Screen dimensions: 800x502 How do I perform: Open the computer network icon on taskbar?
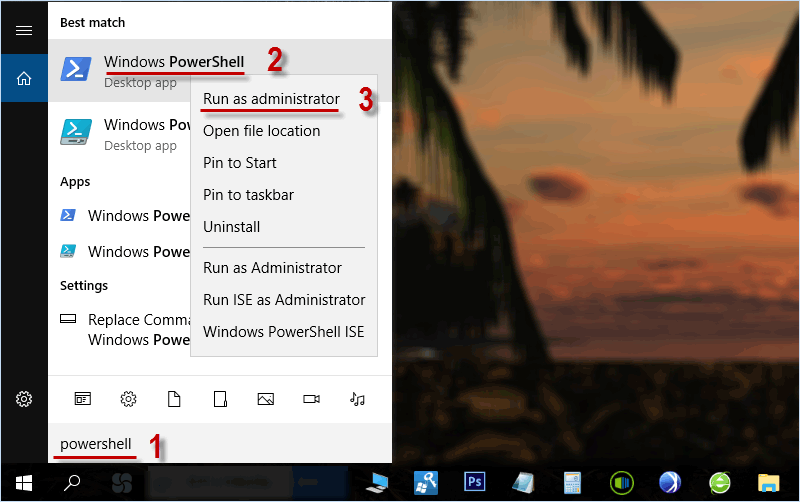(x=377, y=483)
